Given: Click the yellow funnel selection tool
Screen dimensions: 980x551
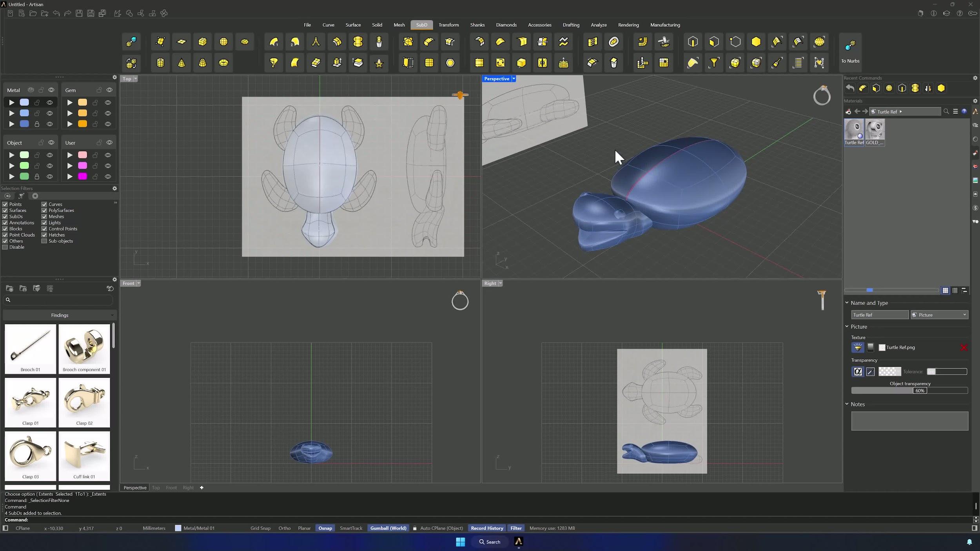Looking at the screenshot, I should click(714, 63).
